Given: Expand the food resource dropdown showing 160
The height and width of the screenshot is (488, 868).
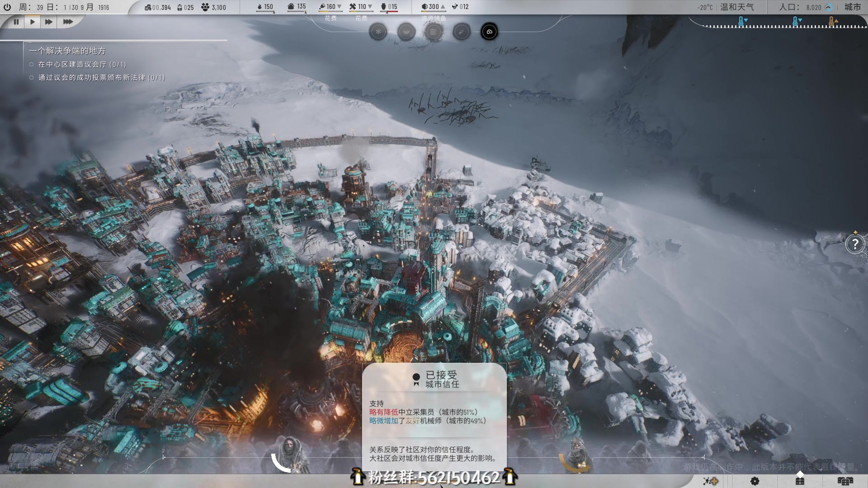Looking at the screenshot, I should tap(330, 7).
